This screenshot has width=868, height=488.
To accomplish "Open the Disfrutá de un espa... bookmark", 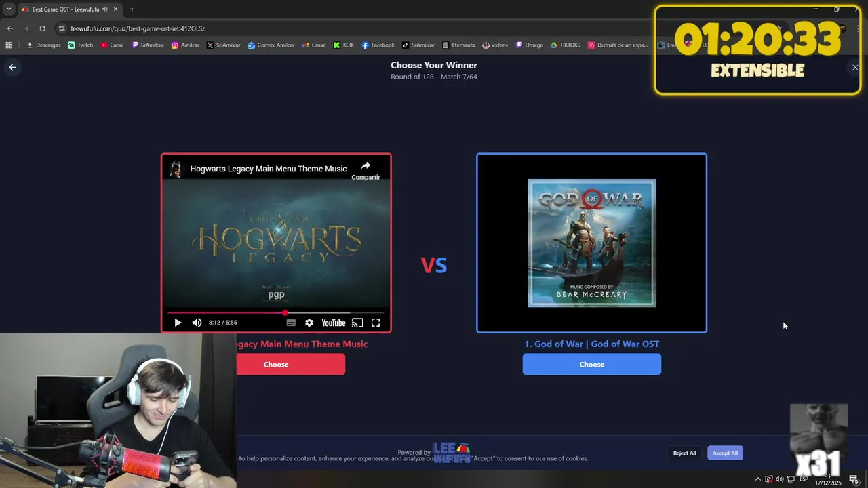I will click(x=618, y=45).
